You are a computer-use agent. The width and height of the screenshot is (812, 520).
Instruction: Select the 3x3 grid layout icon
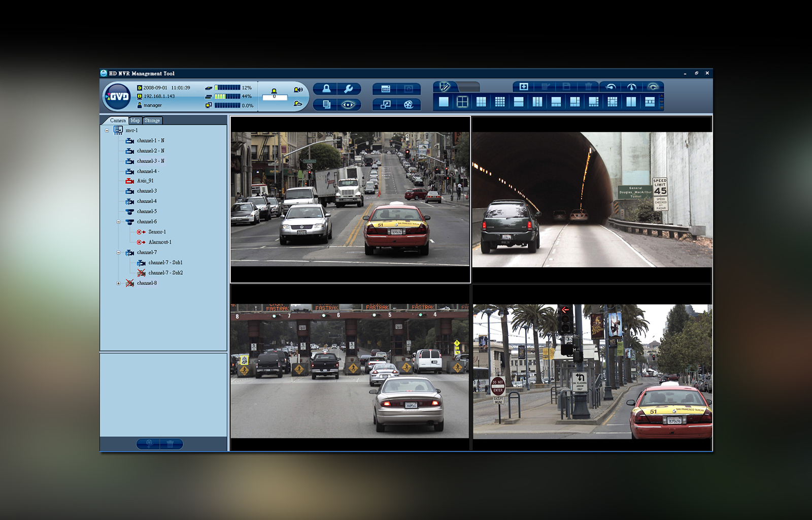click(x=481, y=102)
